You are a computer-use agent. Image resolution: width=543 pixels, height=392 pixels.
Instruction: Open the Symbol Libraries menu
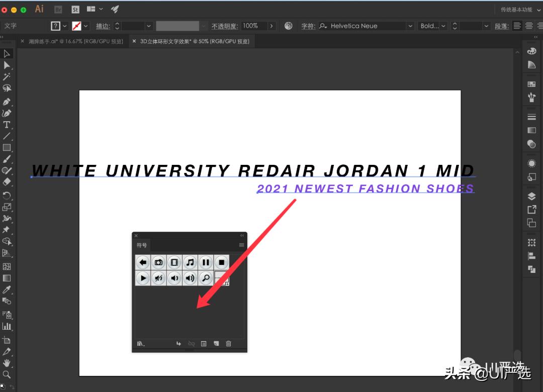pyautogui.click(x=141, y=344)
